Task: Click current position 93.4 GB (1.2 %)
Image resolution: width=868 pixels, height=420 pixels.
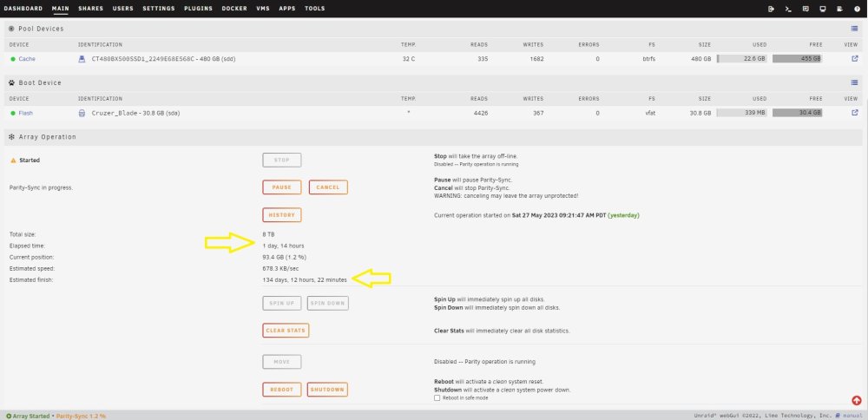Action: (285, 258)
